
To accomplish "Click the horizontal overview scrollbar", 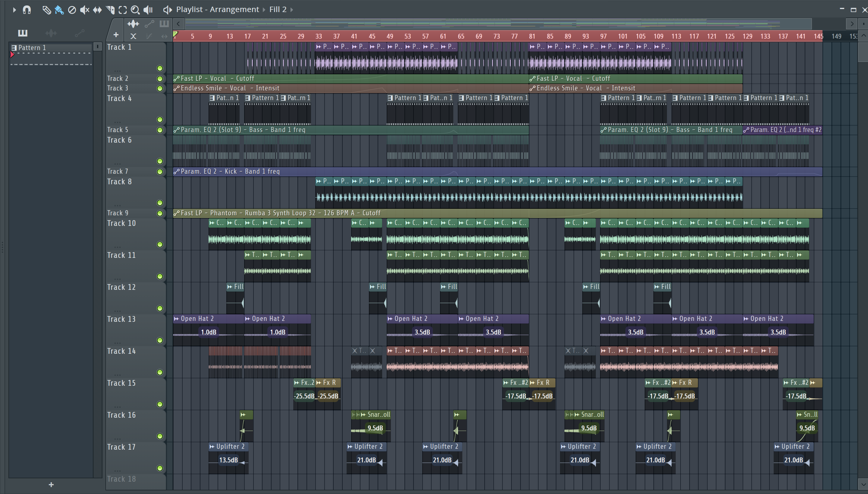I will (x=498, y=24).
